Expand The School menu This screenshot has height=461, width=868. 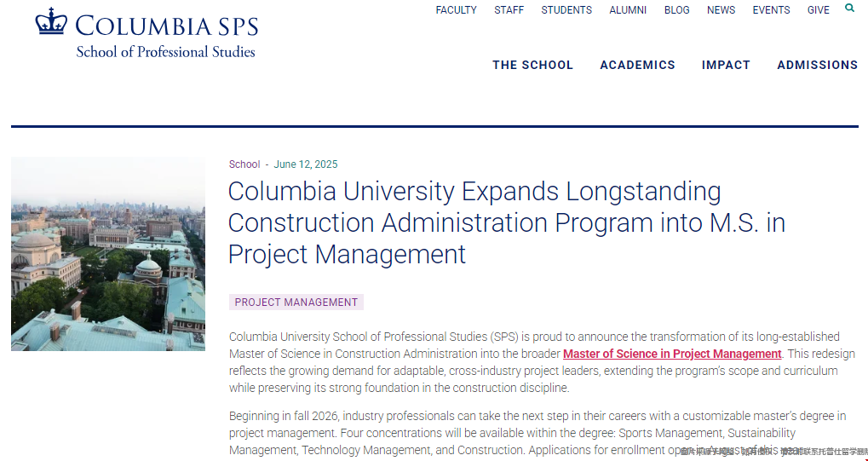point(532,65)
